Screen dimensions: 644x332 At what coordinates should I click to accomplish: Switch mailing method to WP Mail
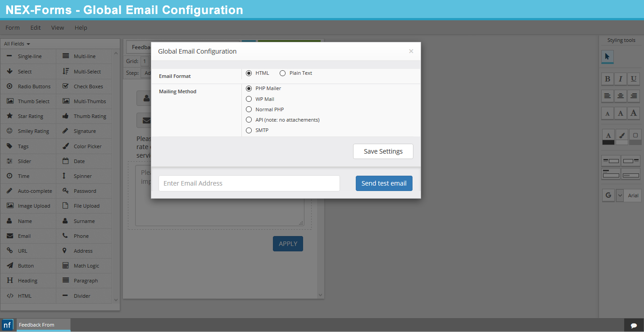click(x=249, y=99)
